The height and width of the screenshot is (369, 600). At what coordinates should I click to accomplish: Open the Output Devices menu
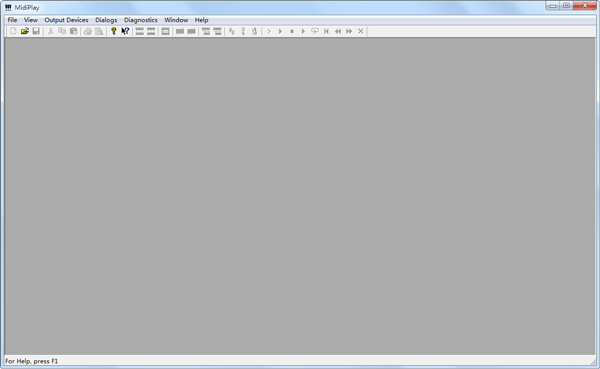(66, 20)
